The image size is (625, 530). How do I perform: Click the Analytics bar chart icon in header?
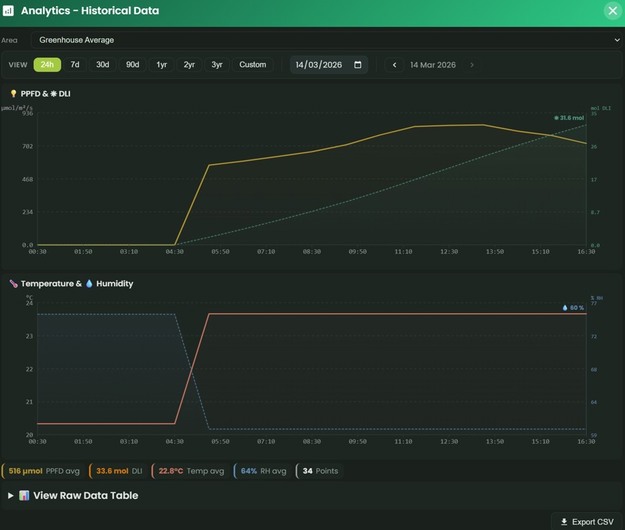click(9, 11)
